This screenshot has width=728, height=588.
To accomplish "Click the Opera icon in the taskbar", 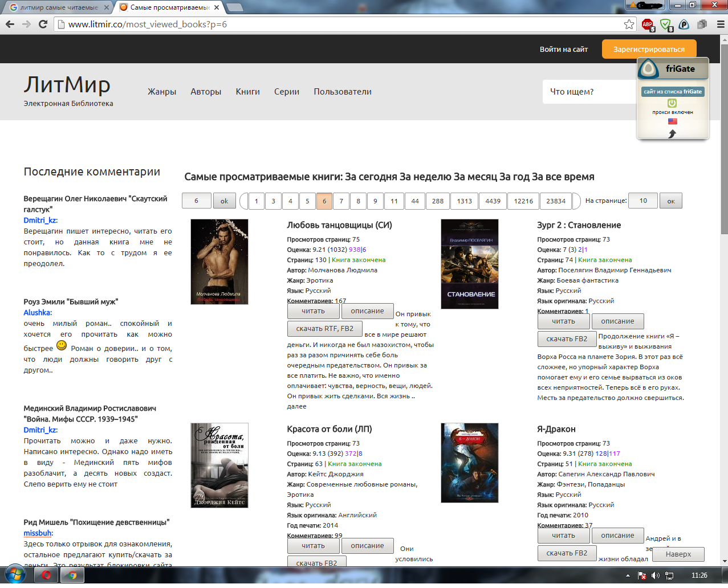I will click(x=46, y=575).
